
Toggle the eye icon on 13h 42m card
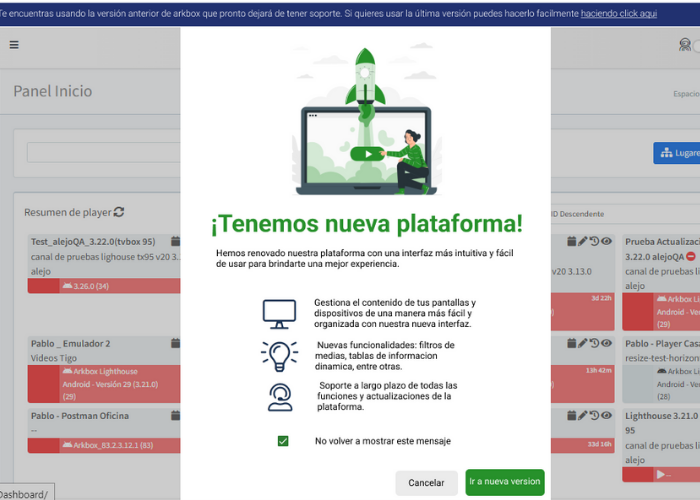tap(606, 343)
